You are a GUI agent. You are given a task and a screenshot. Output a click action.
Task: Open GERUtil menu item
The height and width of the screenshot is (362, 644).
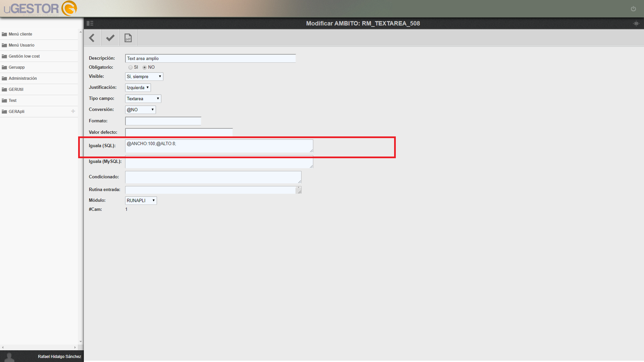[39, 89]
